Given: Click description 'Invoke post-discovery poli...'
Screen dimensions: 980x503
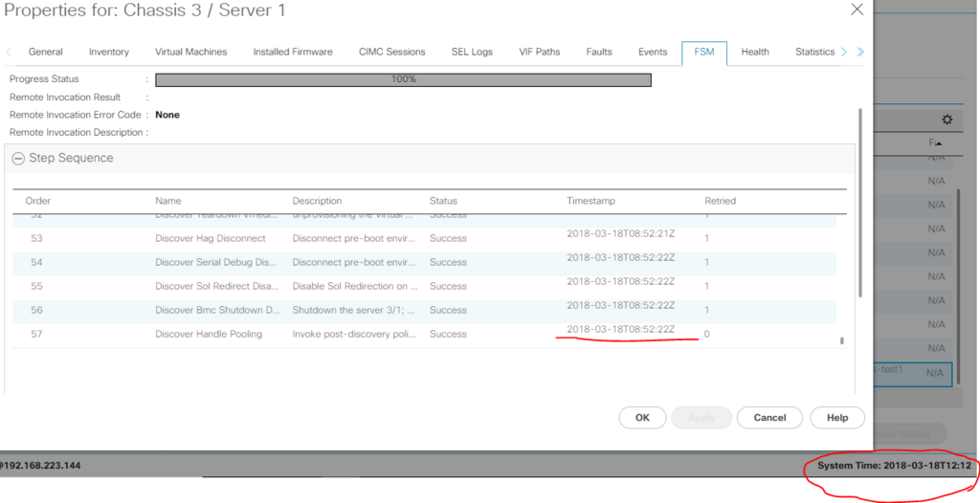Looking at the screenshot, I should point(354,335).
